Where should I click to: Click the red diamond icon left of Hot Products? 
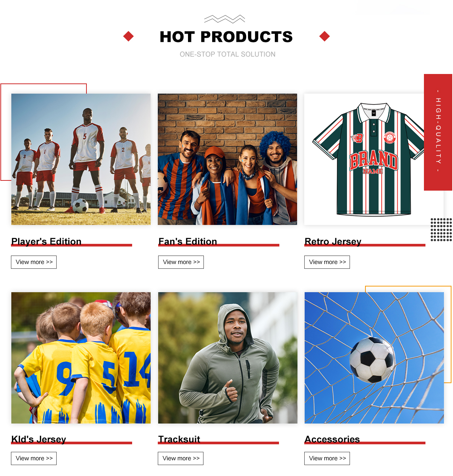coord(128,36)
